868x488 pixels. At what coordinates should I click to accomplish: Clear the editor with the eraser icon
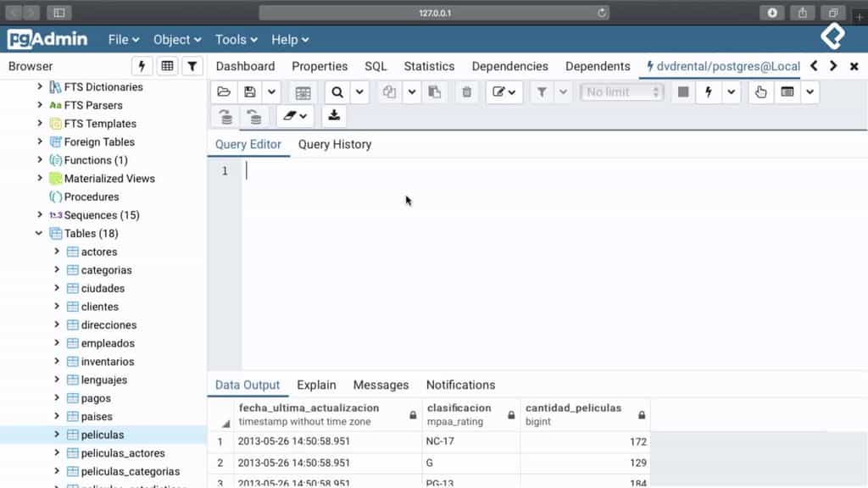click(x=288, y=116)
